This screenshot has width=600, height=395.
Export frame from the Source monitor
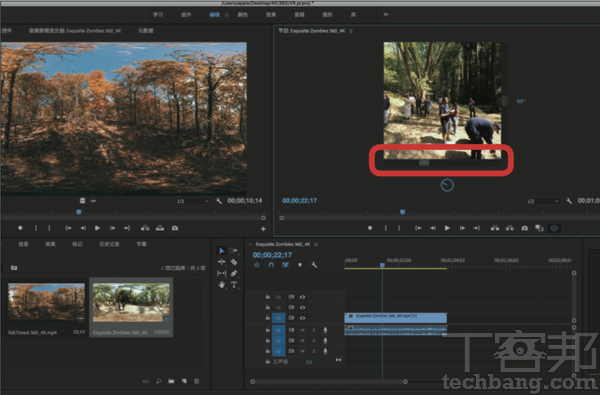[175, 228]
